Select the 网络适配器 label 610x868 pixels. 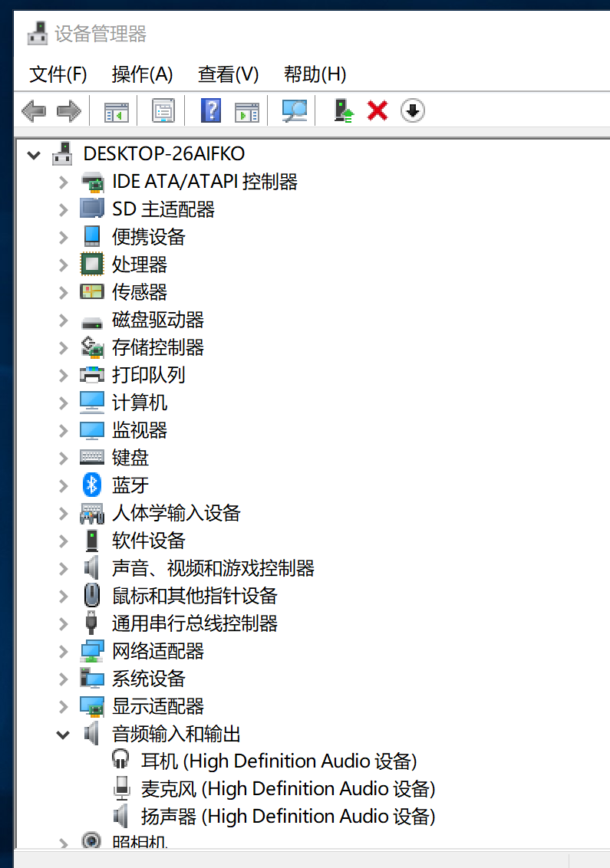point(158,651)
